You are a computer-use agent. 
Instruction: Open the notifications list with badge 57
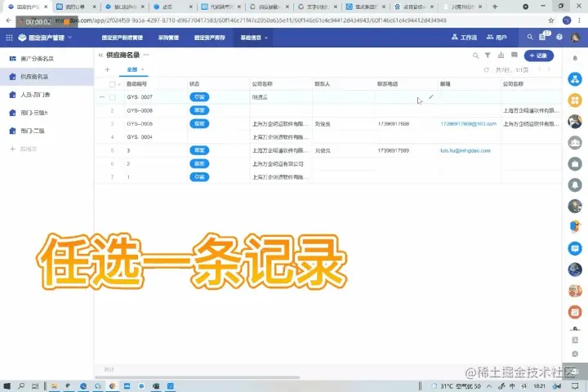click(x=542, y=37)
